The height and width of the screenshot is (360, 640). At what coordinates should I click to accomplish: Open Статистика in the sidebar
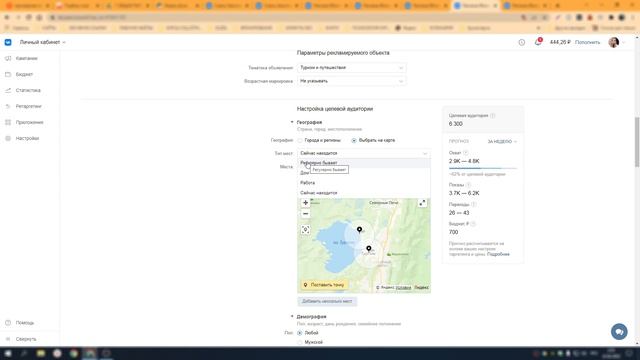[28, 90]
